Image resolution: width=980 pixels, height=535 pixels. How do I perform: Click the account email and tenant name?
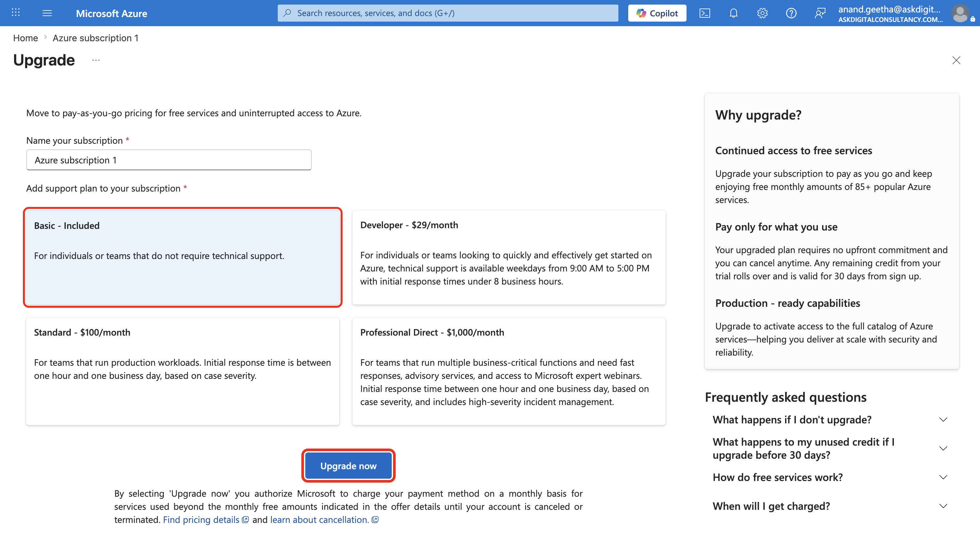point(890,14)
